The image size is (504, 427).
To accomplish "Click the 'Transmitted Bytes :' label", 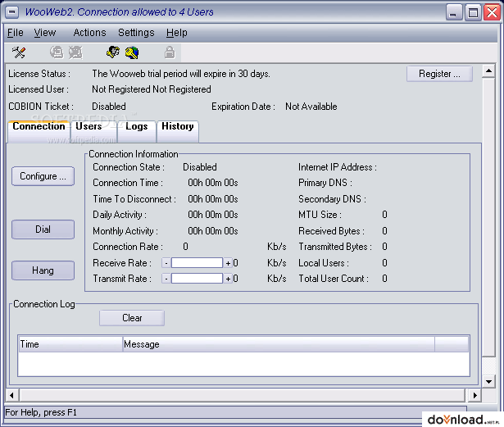I will (x=335, y=247).
